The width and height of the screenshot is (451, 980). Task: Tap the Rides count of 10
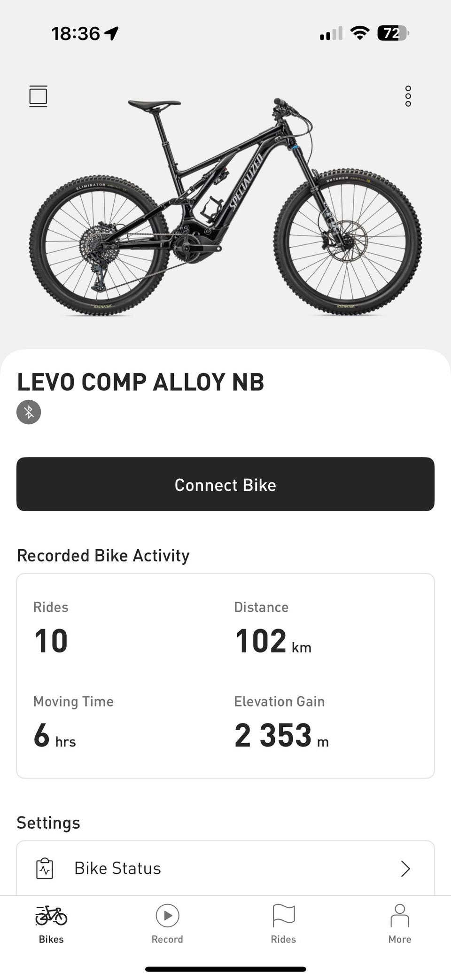(51, 641)
